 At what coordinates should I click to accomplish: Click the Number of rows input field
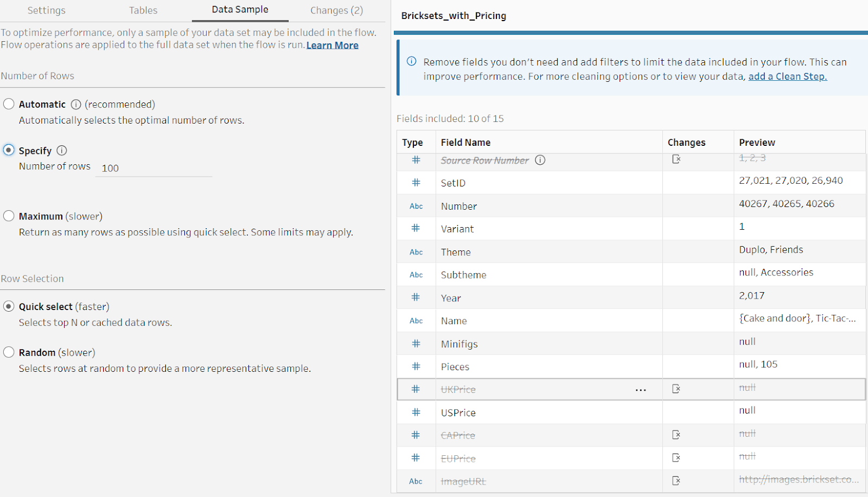tap(154, 169)
